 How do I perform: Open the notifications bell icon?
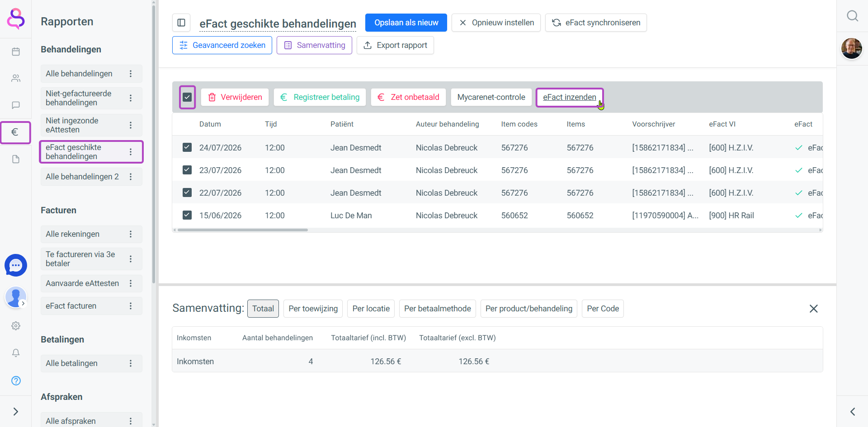point(16,353)
